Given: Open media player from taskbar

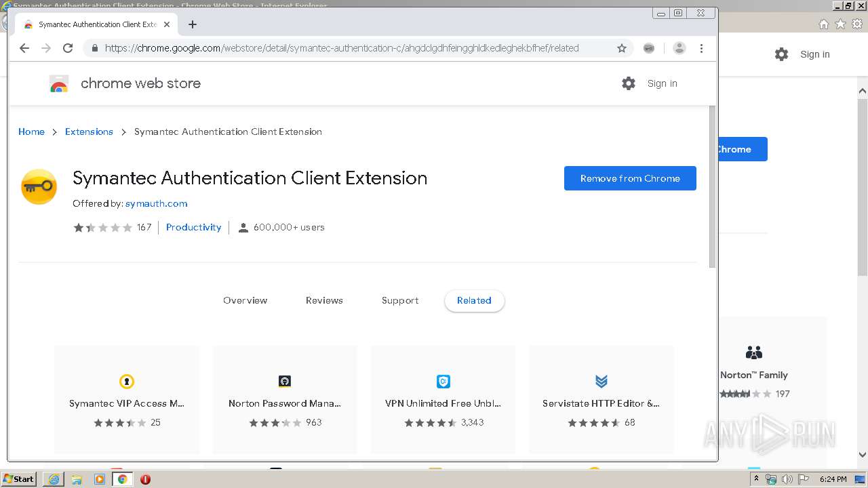Looking at the screenshot, I should [x=100, y=479].
